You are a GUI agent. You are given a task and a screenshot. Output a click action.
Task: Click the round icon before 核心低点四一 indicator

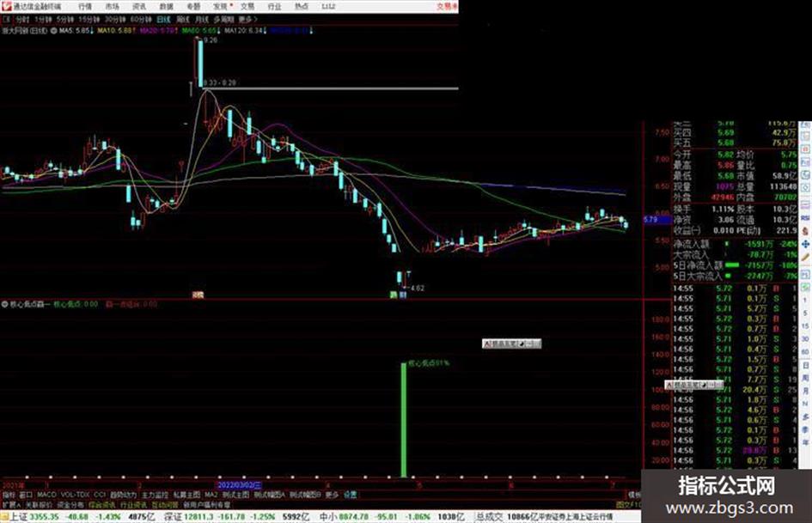click(5, 305)
